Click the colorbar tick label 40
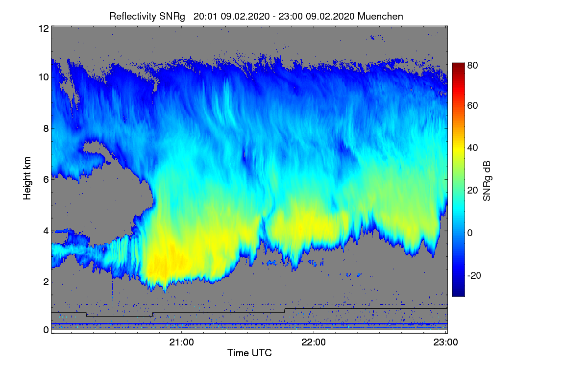This screenshot has height=392, width=588. [473, 148]
